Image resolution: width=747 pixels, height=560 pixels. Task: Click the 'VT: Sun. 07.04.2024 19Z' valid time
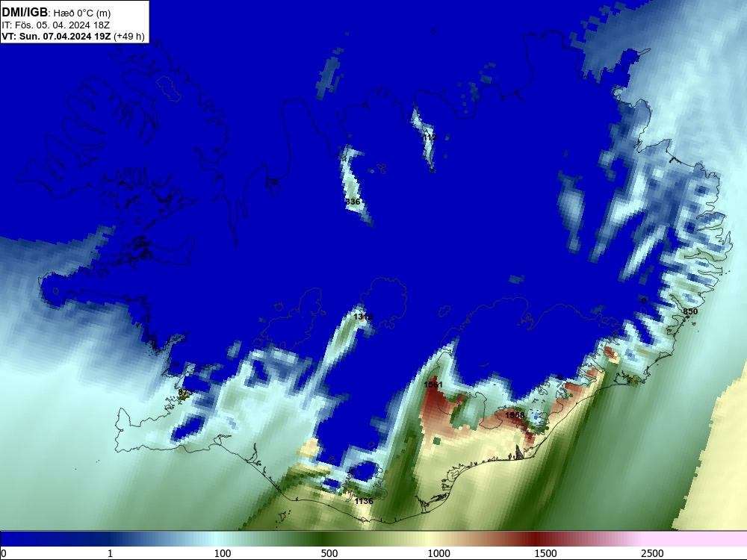56,36
